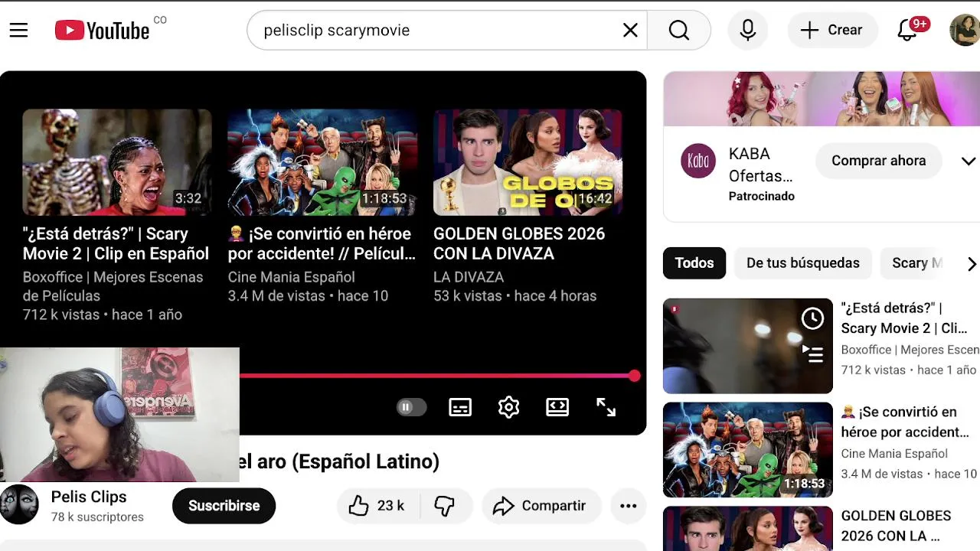Show more chips with right arrow

click(971, 264)
